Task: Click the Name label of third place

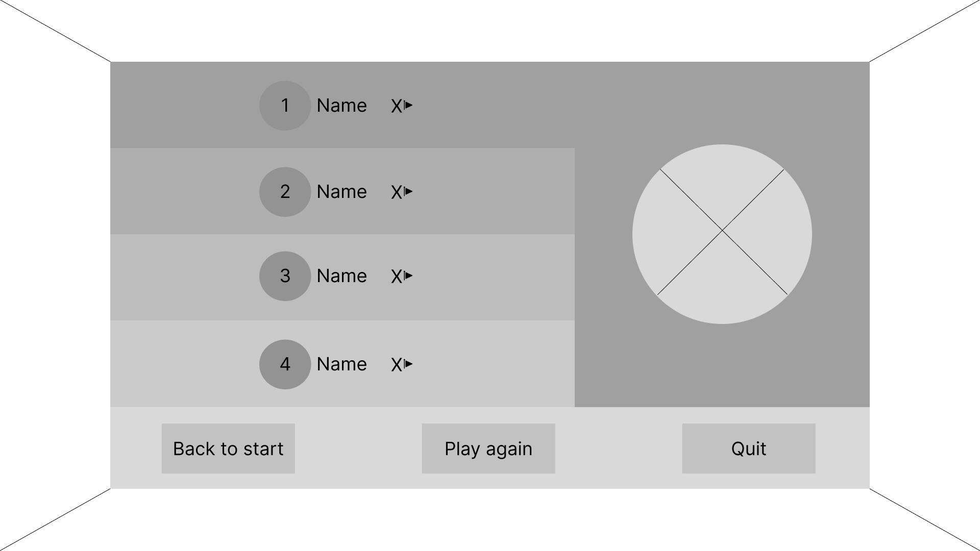Action: (x=341, y=276)
